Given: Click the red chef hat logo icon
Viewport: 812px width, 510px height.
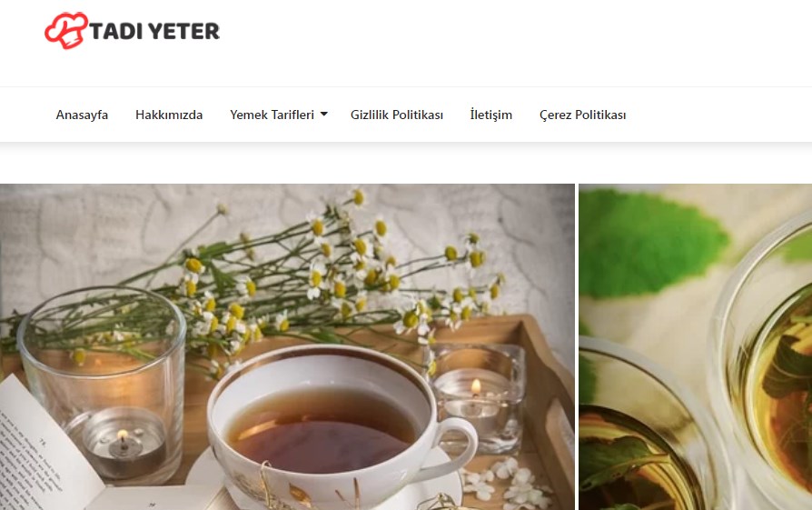Looking at the screenshot, I should [x=65, y=31].
